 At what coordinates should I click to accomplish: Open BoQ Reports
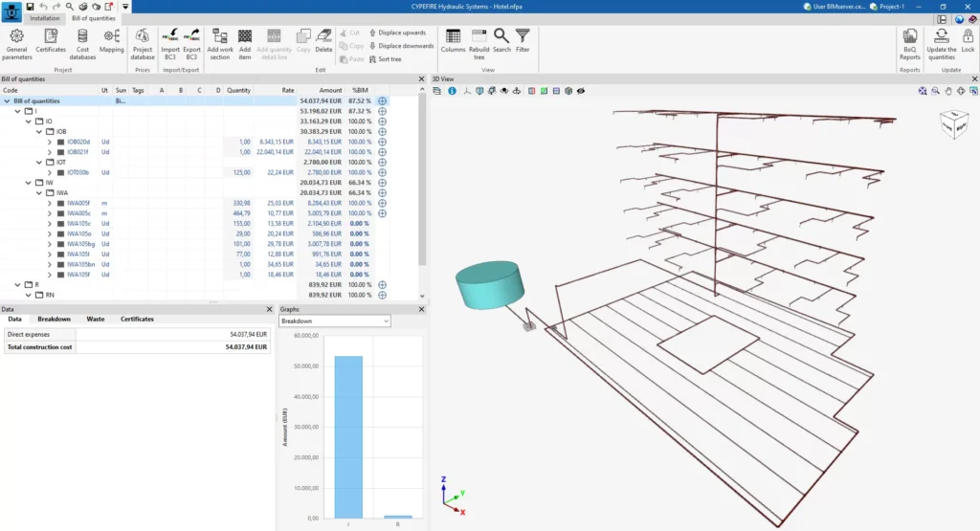(x=910, y=44)
